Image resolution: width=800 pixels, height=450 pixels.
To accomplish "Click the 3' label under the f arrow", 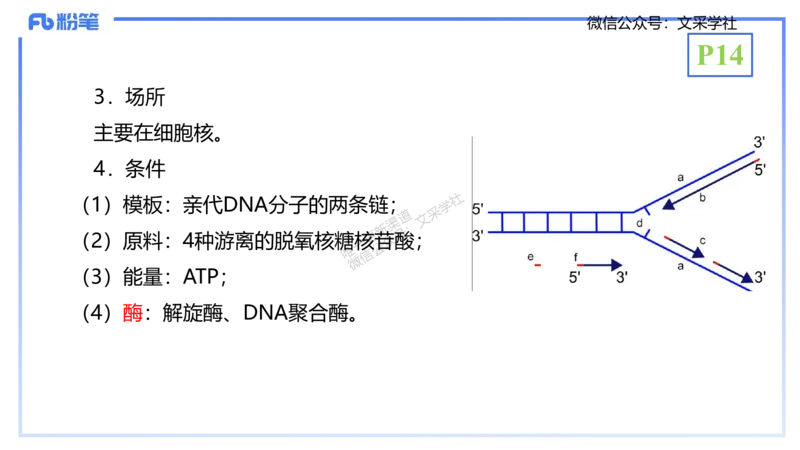I will pyautogui.click(x=621, y=278).
